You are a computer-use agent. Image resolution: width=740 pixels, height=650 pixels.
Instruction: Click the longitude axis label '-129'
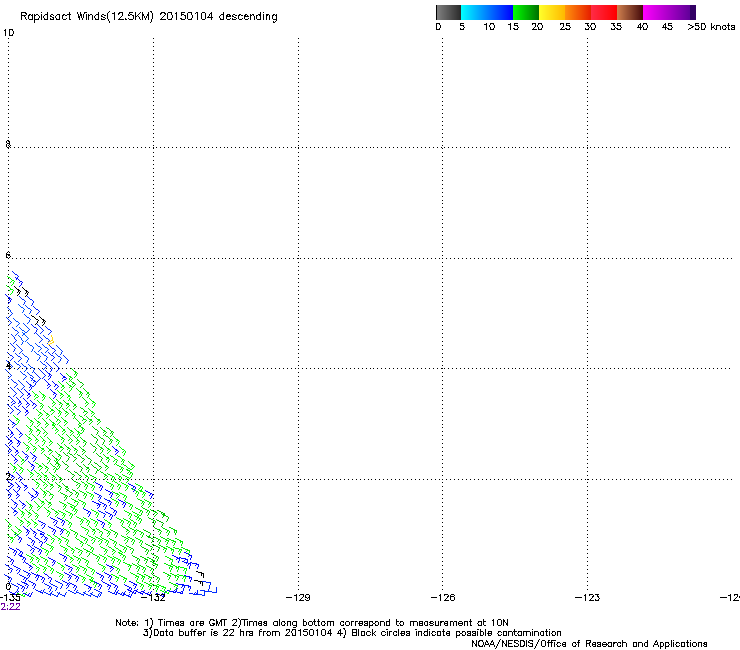pos(298,598)
